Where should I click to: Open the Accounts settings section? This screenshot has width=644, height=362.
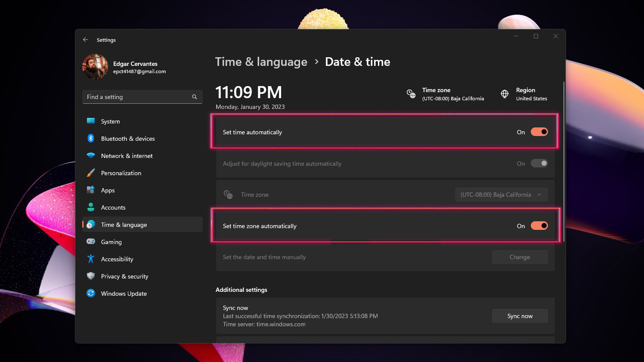[113, 207]
